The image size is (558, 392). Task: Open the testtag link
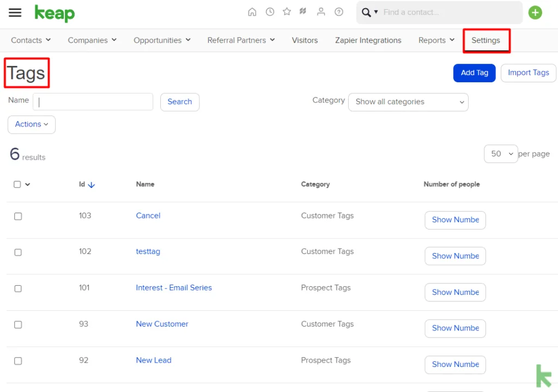point(148,252)
